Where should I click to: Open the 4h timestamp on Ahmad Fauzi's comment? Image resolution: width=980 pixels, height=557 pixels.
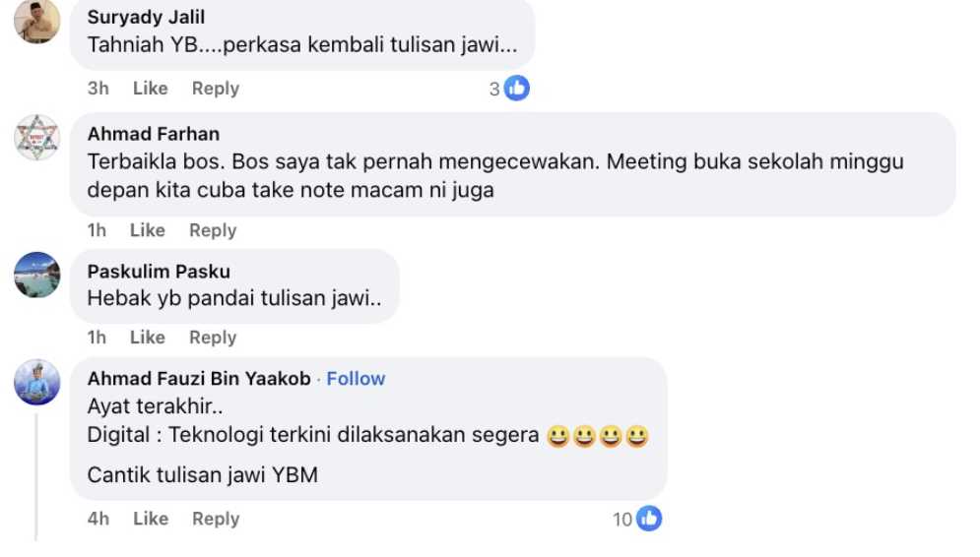(x=98, y=519)
